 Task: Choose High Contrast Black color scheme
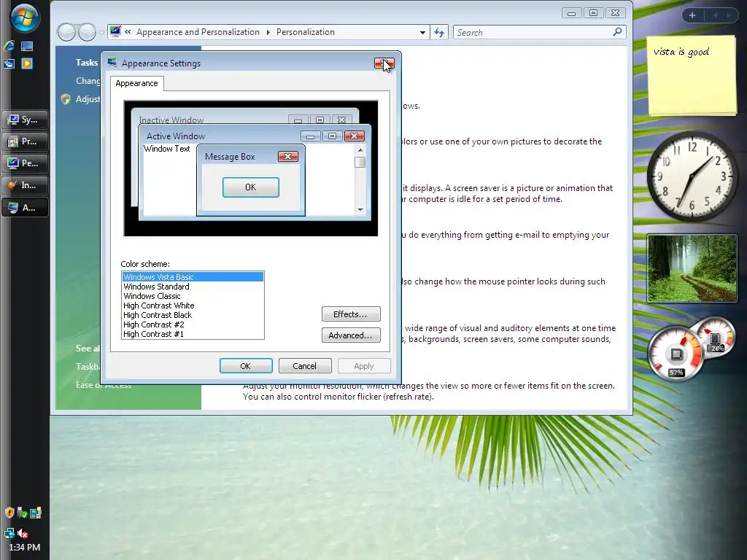coord(193,315)
